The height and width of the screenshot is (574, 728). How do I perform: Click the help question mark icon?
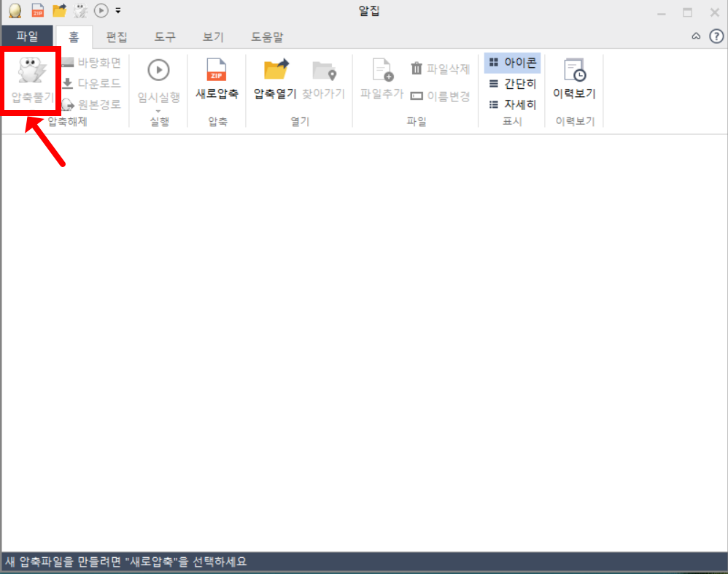(x=716, y=36)
